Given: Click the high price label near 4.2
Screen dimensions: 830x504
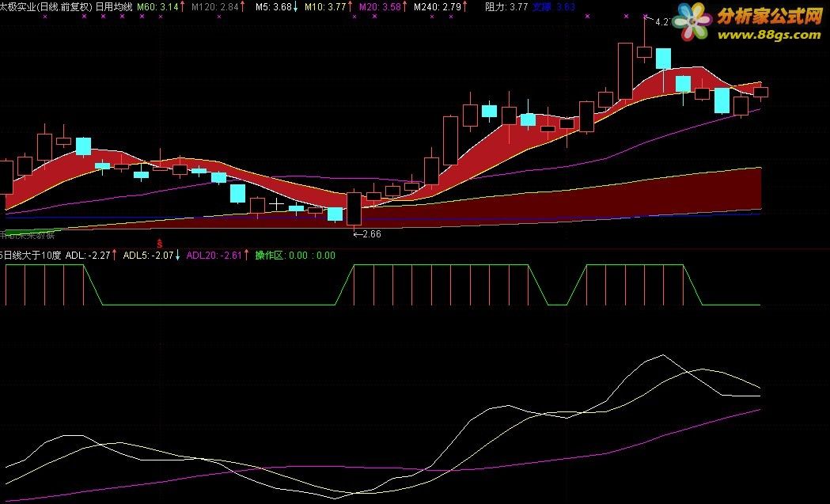Looking at the screenshot, I should (x=661, y=21).
